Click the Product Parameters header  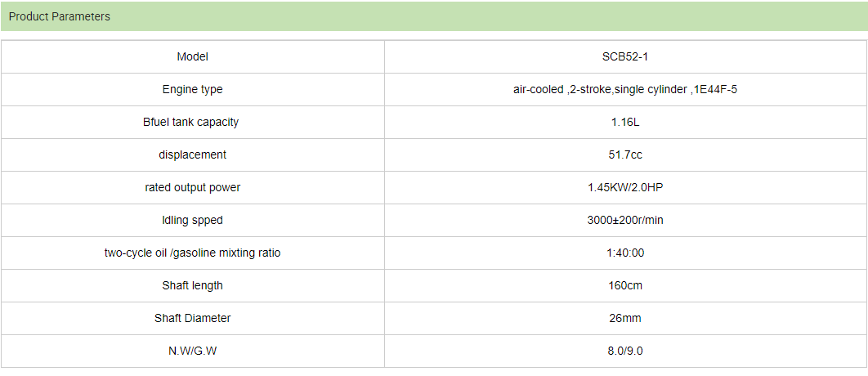click(60, 16)
